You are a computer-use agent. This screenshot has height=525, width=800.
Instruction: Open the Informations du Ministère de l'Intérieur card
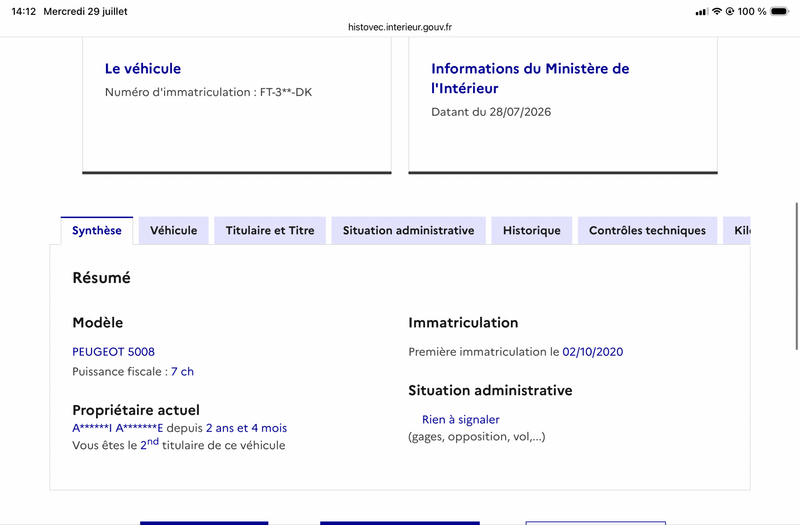[563, 105]
